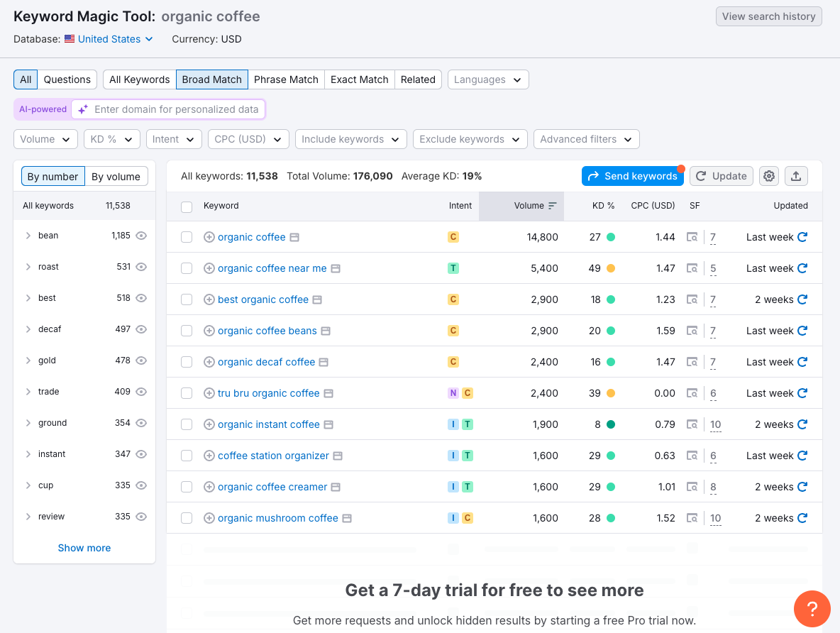Click refresh icon for organic mushroom coffee
The width and height of the screenshot is (840, 633).
802,518
